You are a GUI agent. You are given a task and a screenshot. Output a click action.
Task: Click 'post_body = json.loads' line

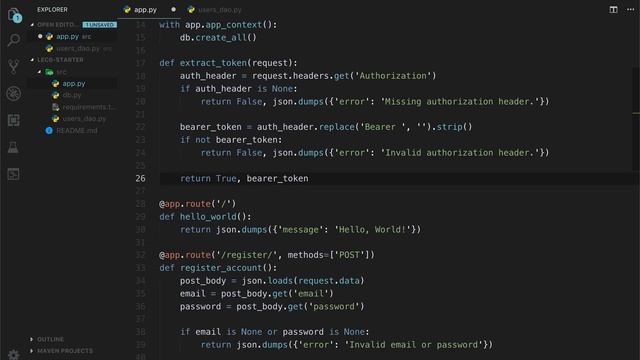(x=272, y=281)
